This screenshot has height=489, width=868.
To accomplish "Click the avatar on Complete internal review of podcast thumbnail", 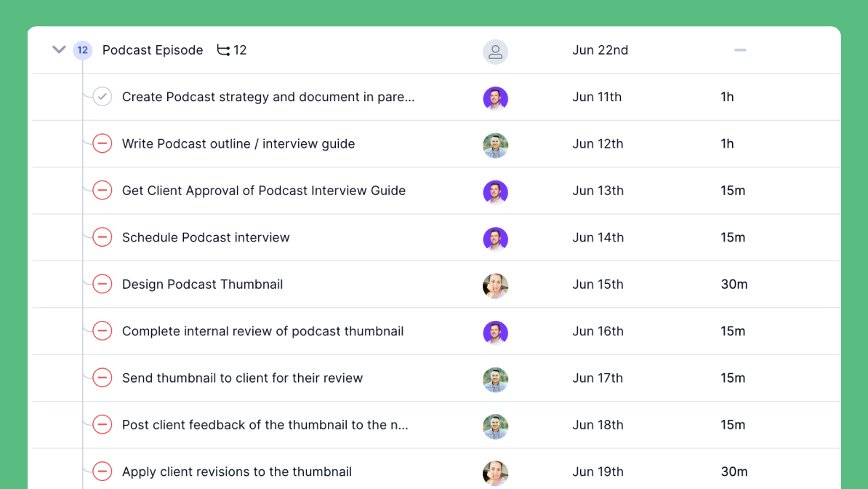I will click(495, 331).
